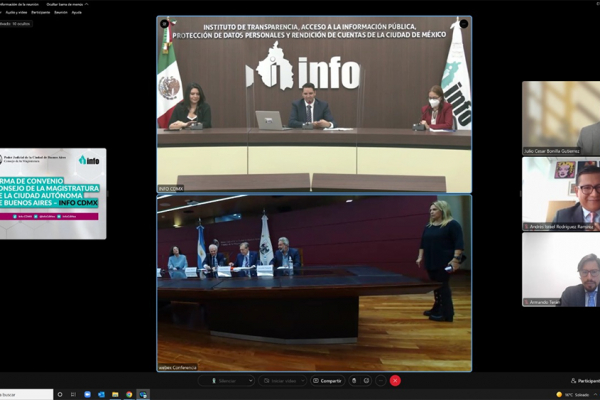Select Armando Terán video thumbnail
Screen dimensions: 600x400
(561, 269)
